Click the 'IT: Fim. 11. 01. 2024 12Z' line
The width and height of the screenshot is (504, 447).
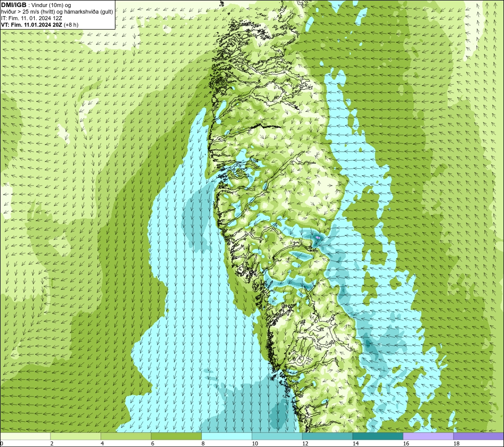[31, 18]
